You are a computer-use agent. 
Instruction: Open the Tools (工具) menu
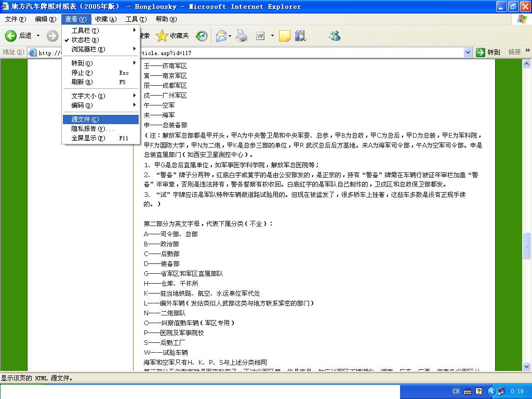(136, 19)
